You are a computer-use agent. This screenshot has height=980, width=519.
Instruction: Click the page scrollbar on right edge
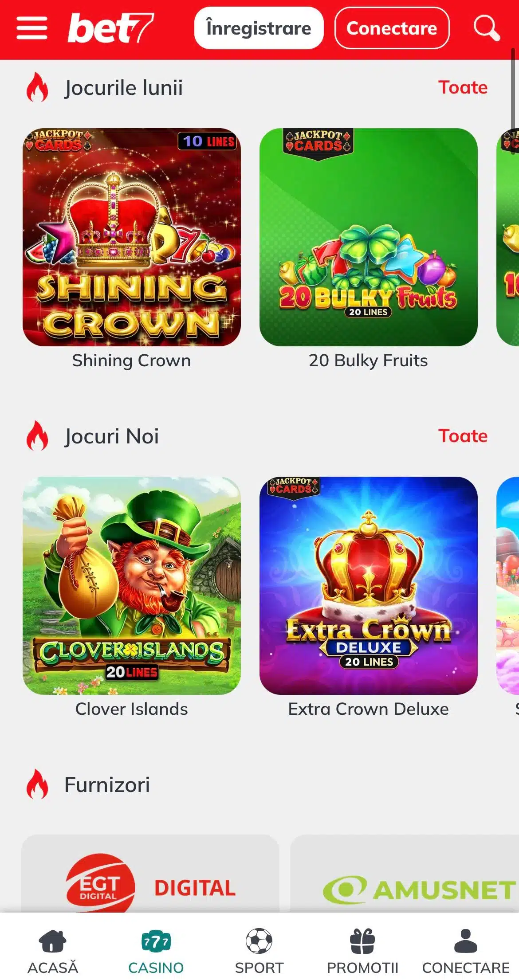pyautogui.click(x=513, y=101)
